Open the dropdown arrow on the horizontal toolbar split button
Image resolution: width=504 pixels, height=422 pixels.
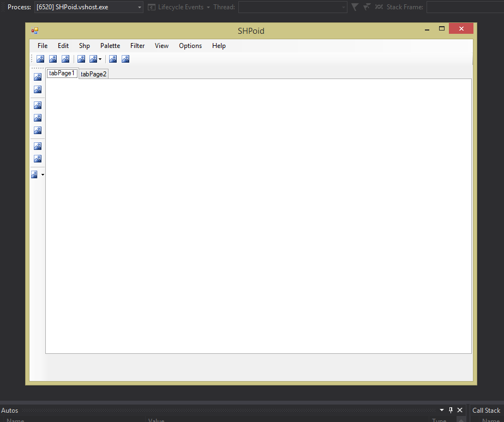pos(100,59)
